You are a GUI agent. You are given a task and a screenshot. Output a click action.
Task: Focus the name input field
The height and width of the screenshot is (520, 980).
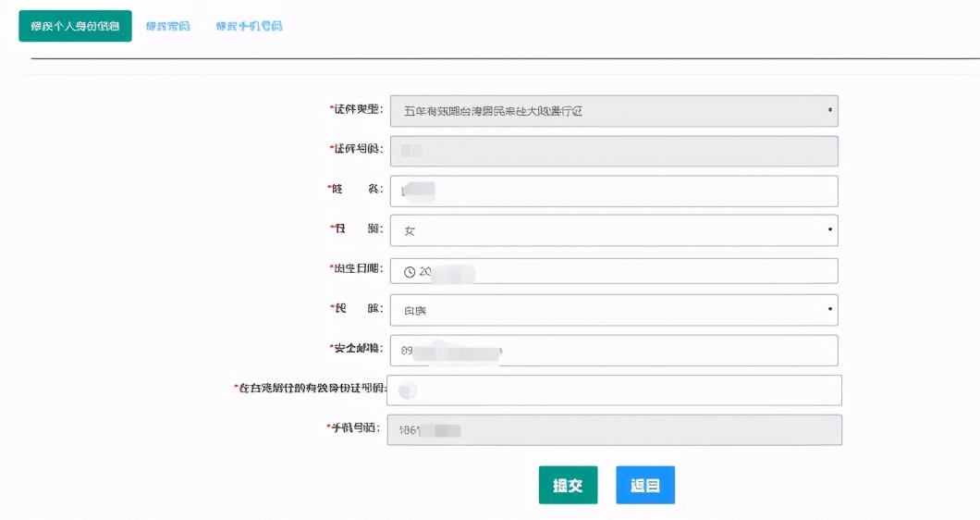pyautogui.click(x=614, y=191)
